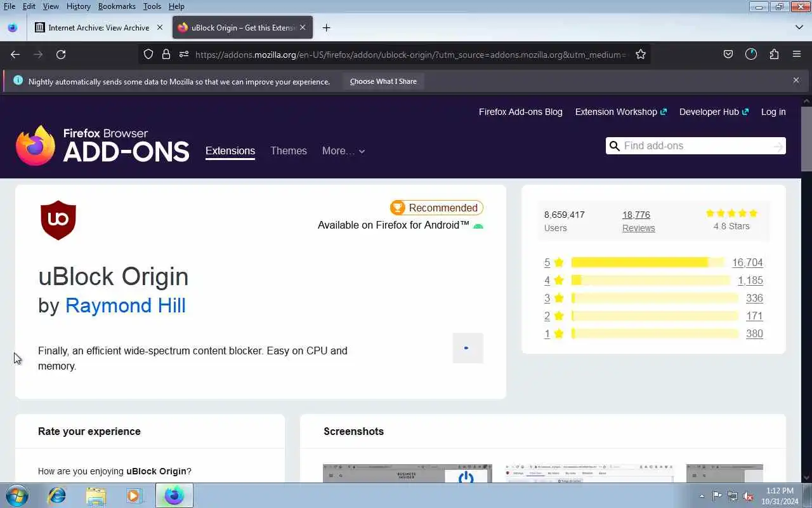List all tabs dropdown arrow
Viewport: 812px width, 508px height.
tap(799, 27)
